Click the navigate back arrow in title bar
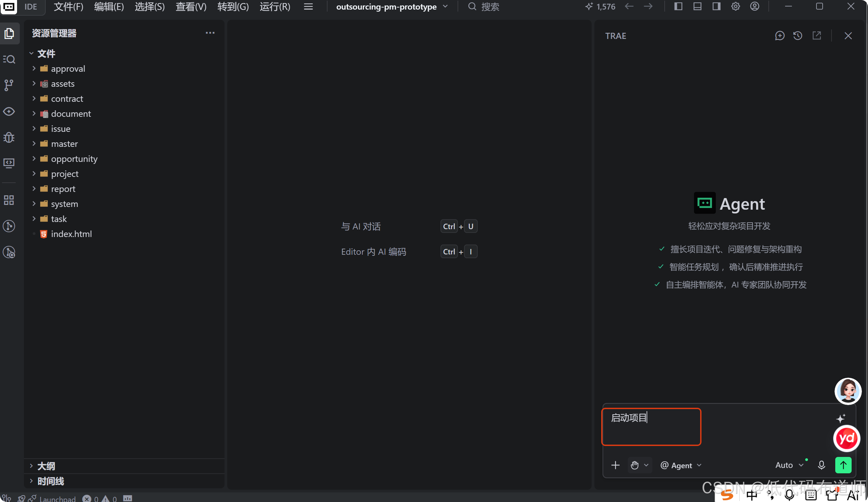Viewport: 868px width, 502px height. (x=629, y=6)
